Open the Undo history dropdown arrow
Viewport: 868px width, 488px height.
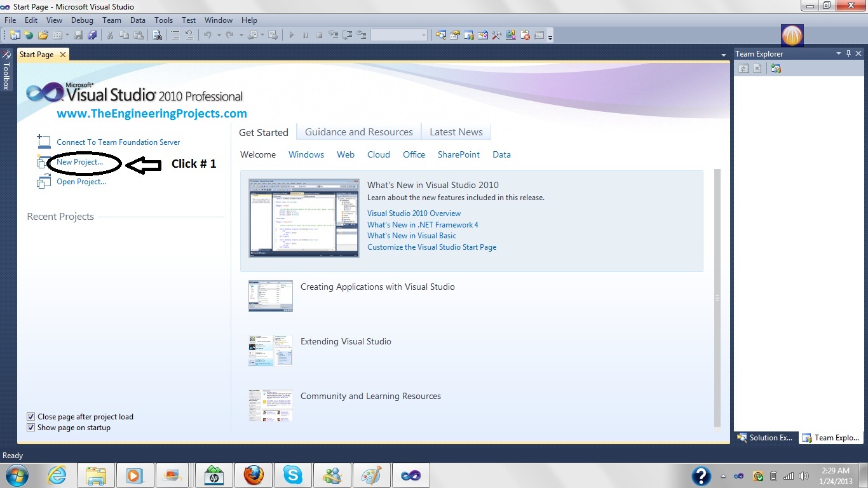click(219, 35)
